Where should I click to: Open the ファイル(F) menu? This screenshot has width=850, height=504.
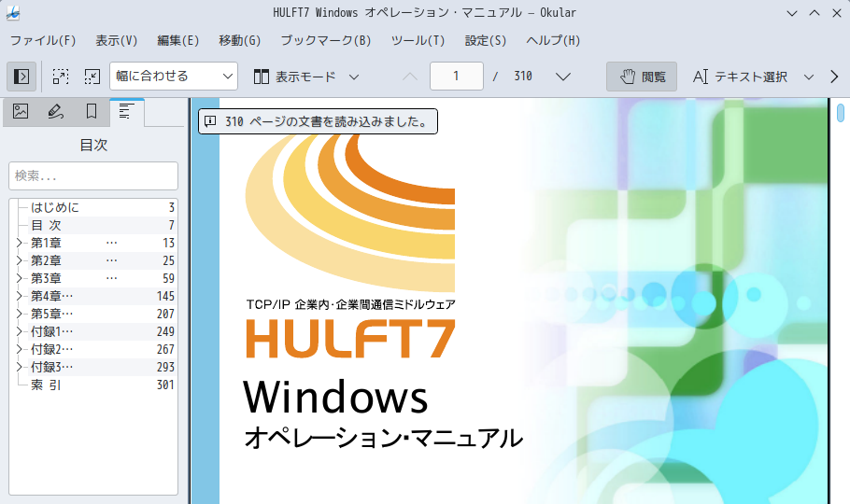43,41
